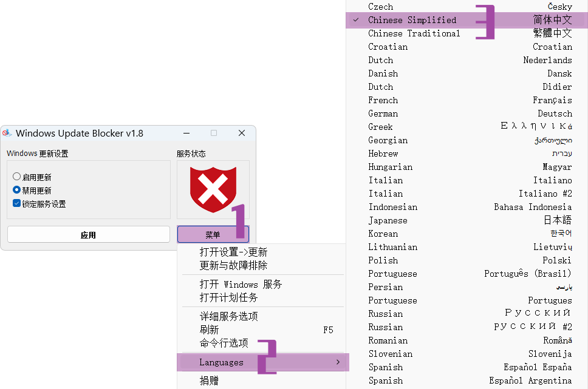Viewport: 588px width, 389px height.
Task: Choose Italian Italiano #2 entry
Action: click(467, 194)
